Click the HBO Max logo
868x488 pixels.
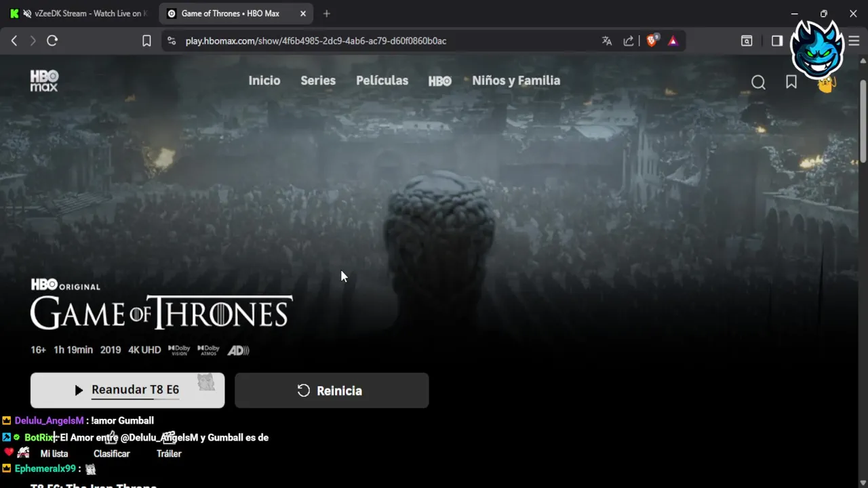coord(44,81)
